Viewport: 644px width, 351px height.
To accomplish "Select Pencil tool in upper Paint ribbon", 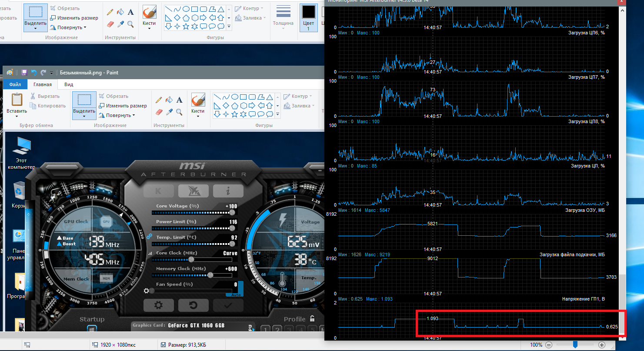I will click(110, 12).
